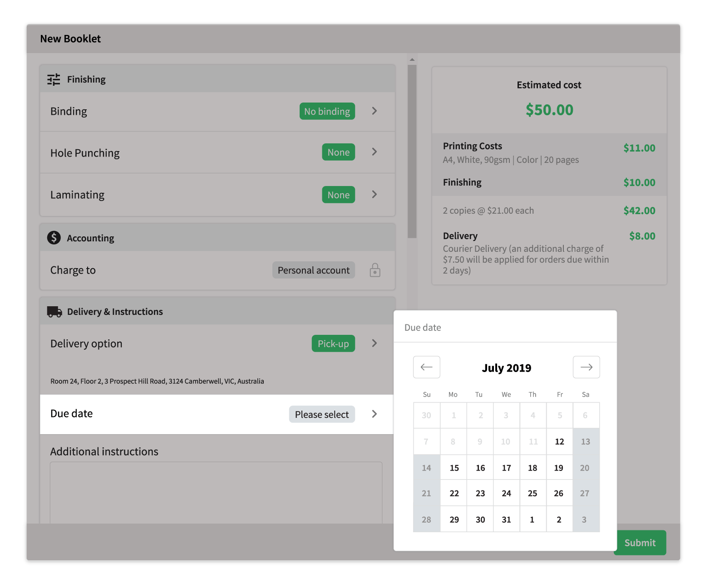Click the $8.00 delivery amount

pyautogui.click(x=642, y=236)
